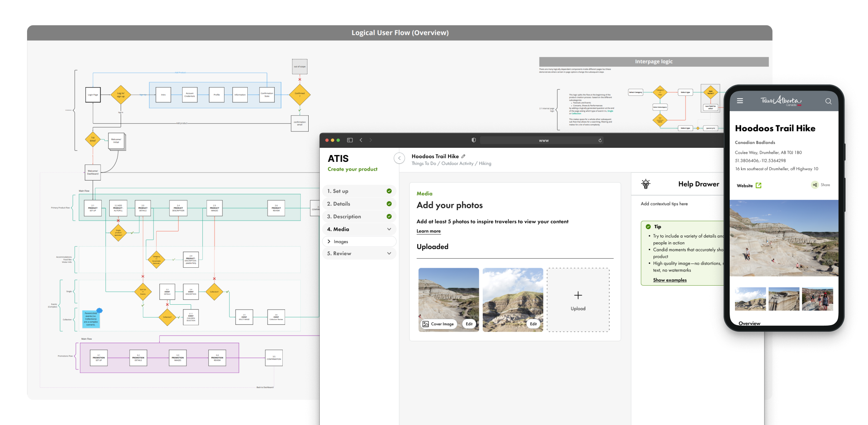The image size is (868, 425).
Task: Click Edit on the second uploaded photo
Action: [x=533, y=324]
